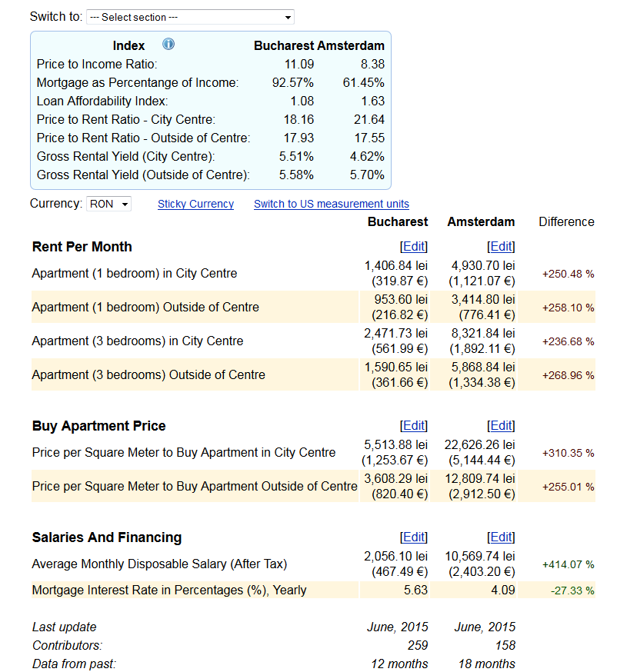This screenshot has height=672, width=627.
Task: Click the Sticky Currency link
Action: pos(195,204)
